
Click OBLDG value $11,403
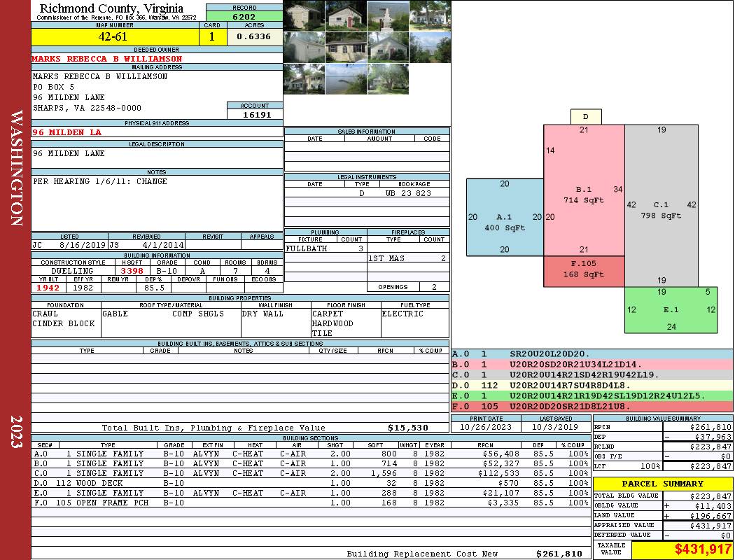tap(713, 505)
